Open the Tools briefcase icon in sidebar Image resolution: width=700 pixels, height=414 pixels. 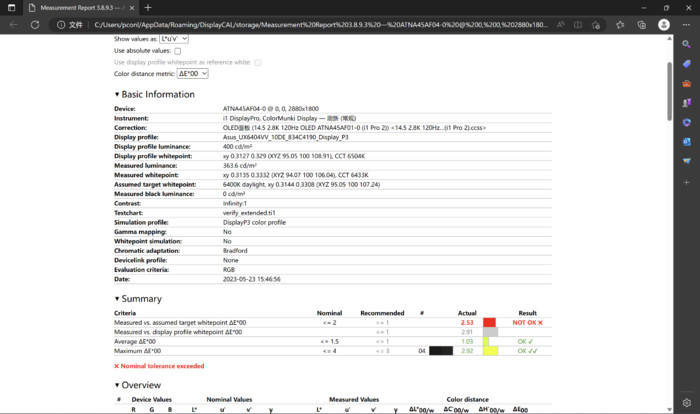tap(686, 84)
